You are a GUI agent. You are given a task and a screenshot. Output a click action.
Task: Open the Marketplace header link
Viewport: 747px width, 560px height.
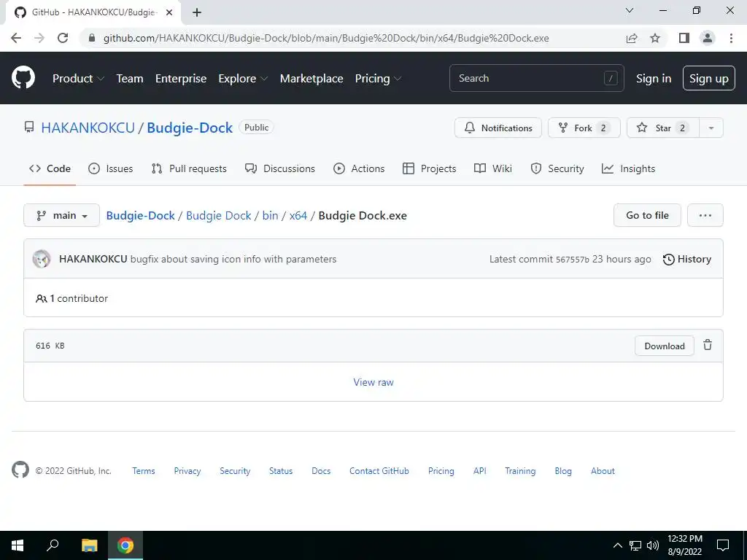[x=311, y=79]
